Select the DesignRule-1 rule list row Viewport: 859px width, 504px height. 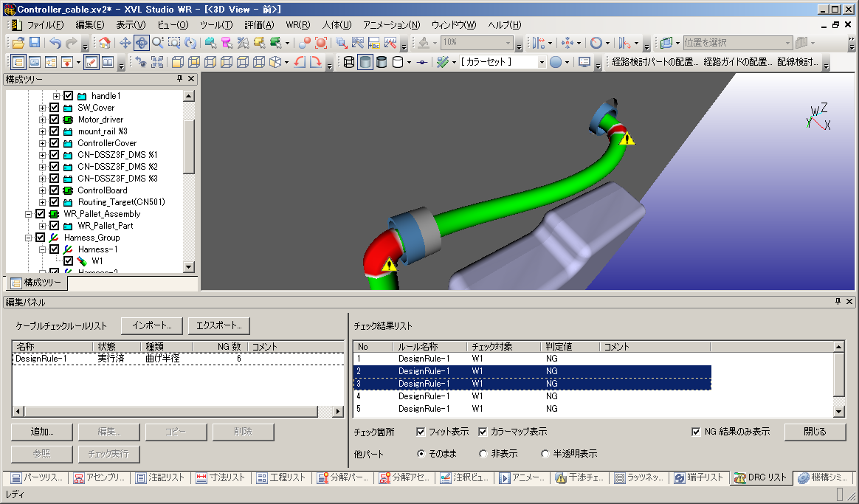(178, 359)
